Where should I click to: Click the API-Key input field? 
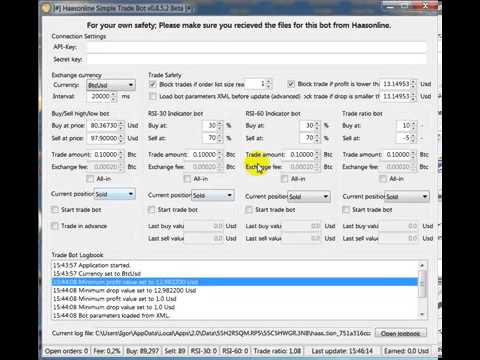click(256, 47)
